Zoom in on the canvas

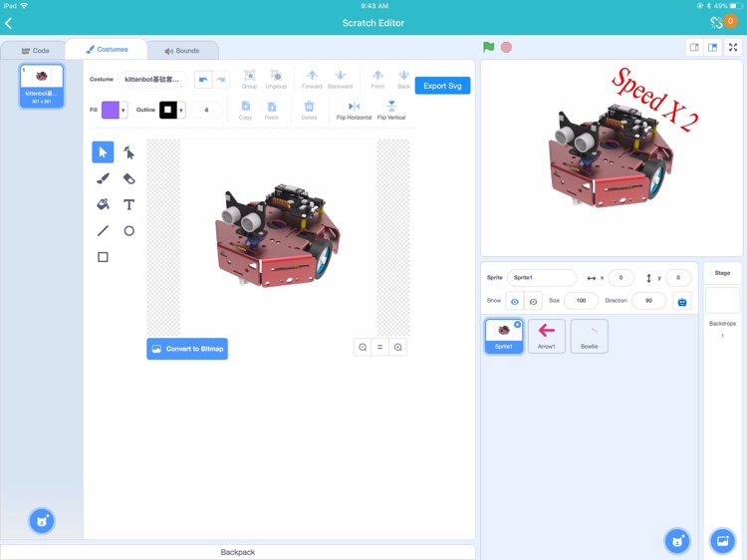click(x=397, y=348)
